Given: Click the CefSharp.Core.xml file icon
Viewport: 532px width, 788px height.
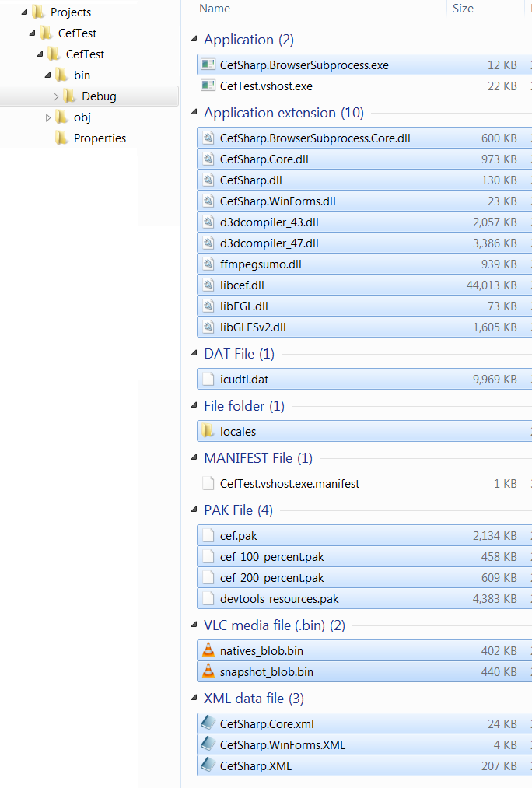Looking at the screenshot, I should pyautogui.click(x=208, y=723).
